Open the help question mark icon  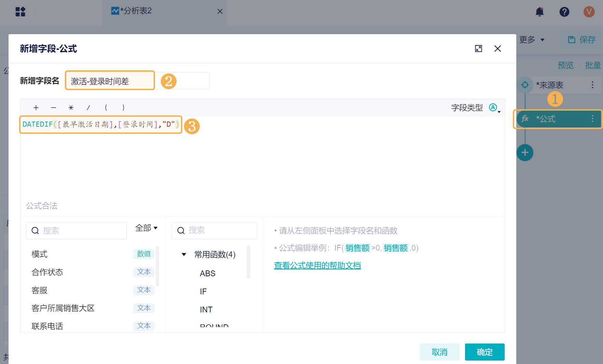tap(564, 12)
